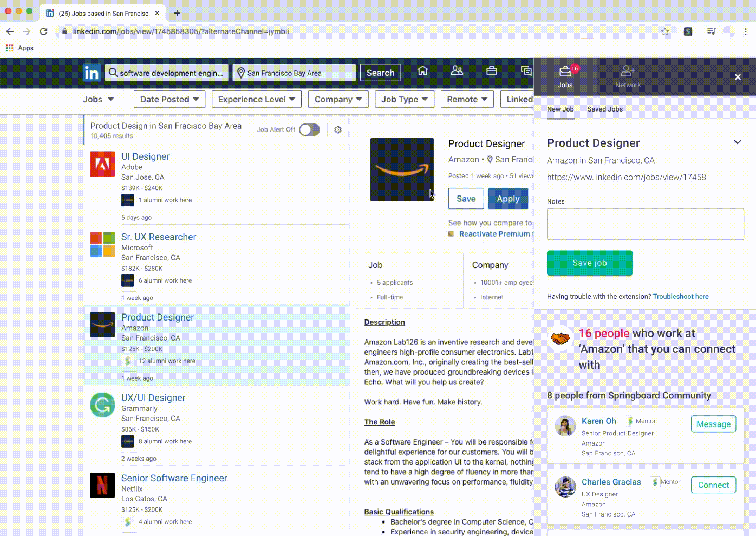Click the job search keyword field

167,73
